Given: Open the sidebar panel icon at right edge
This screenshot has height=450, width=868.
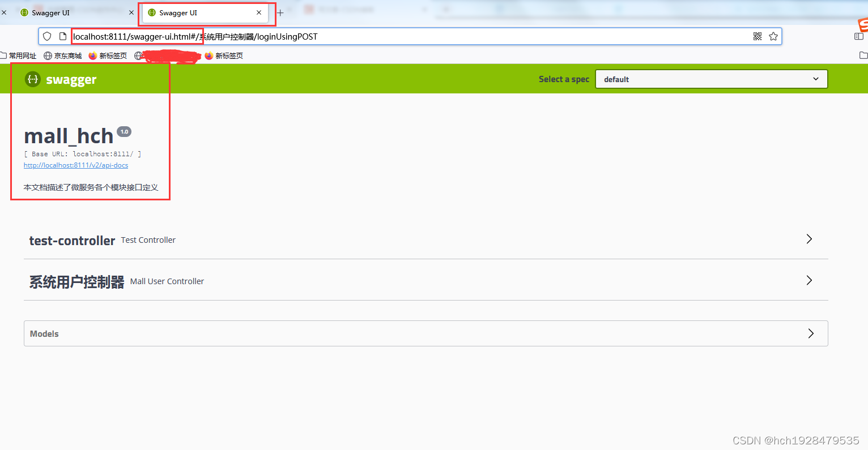Looking at the screenshot, I should (859, 36).
